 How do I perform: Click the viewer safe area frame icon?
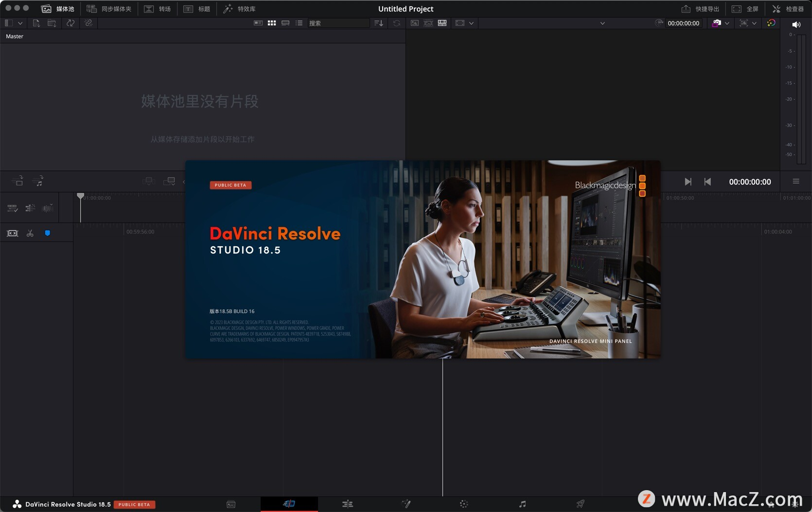click(460, 23)
